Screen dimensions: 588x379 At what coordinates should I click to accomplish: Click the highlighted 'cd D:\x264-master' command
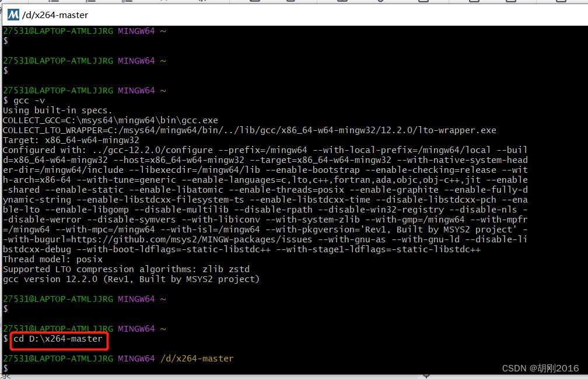[58, 339]
